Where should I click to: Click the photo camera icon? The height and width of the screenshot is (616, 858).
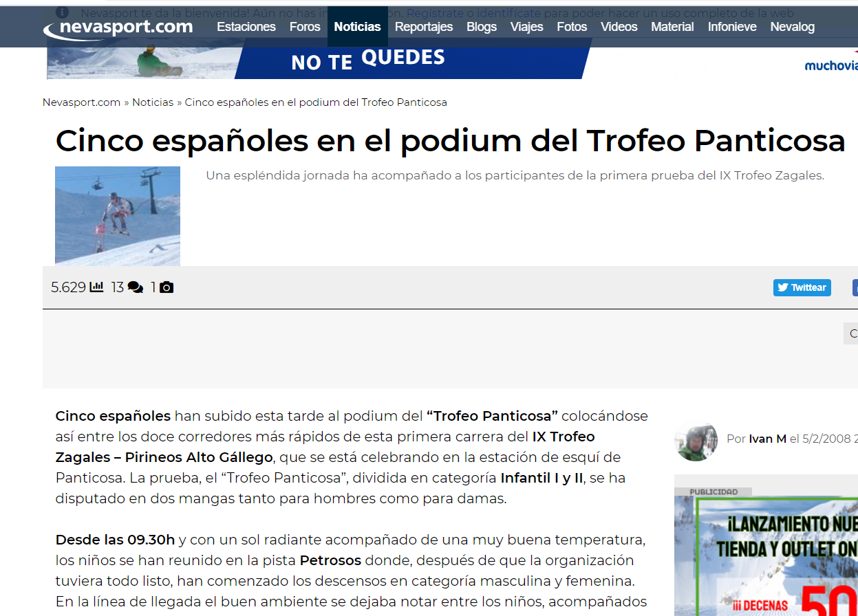pos(166,287)
